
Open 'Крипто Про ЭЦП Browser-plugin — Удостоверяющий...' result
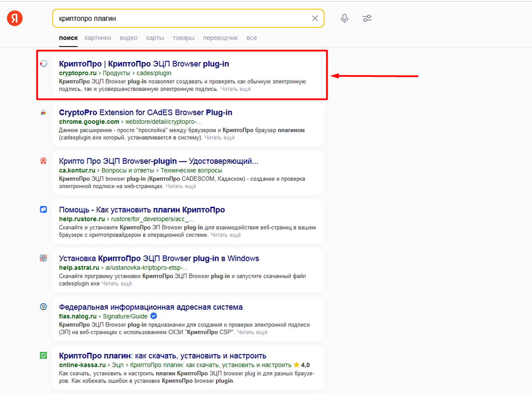click(x=159, y=161)
